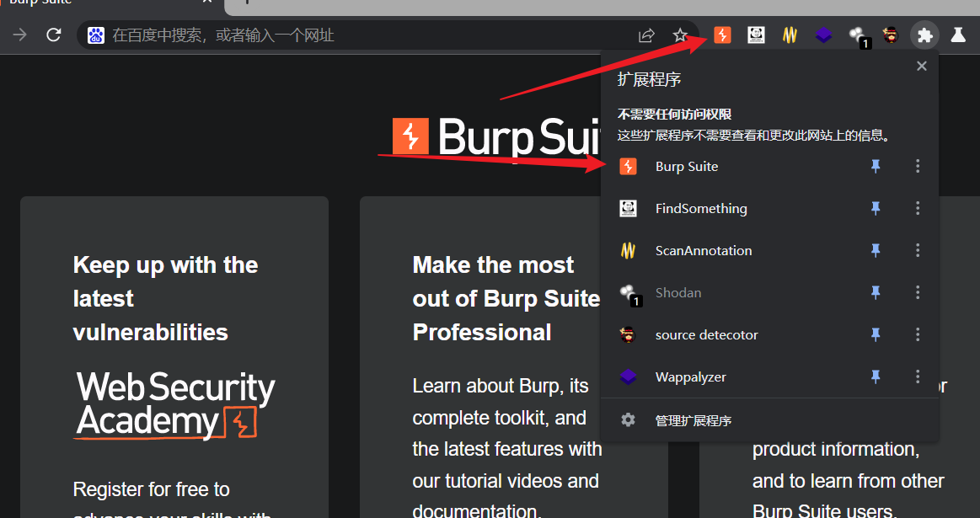
Task: Open more options for Wappalyzer
Action: click(918, 376)
